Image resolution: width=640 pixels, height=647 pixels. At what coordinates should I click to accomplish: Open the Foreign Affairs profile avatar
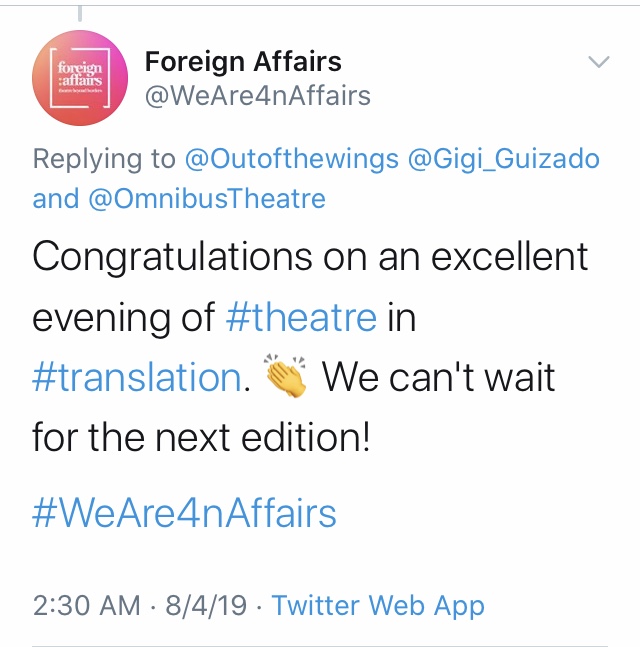click(x=80, y=78)
